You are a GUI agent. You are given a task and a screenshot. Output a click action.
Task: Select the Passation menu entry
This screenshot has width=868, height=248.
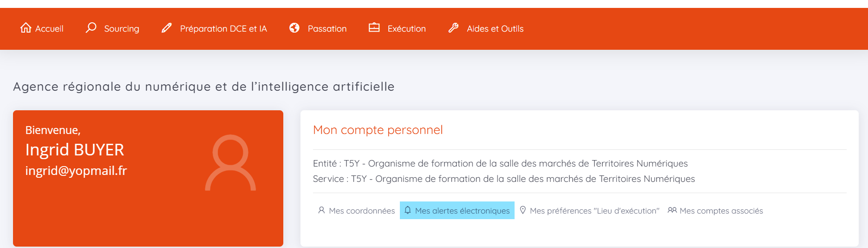(x=327, y=29)
